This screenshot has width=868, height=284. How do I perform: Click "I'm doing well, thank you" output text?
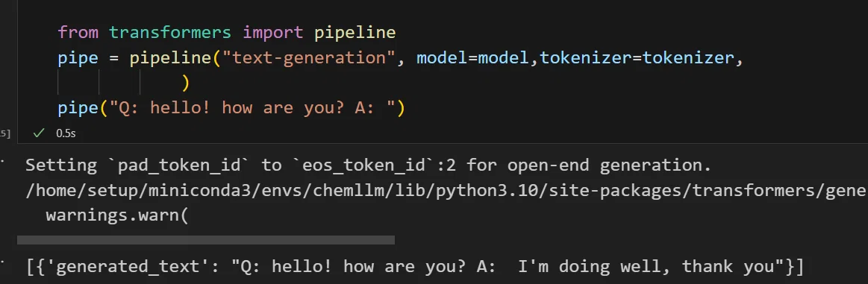pyautogui.click(x=646, y=267)
